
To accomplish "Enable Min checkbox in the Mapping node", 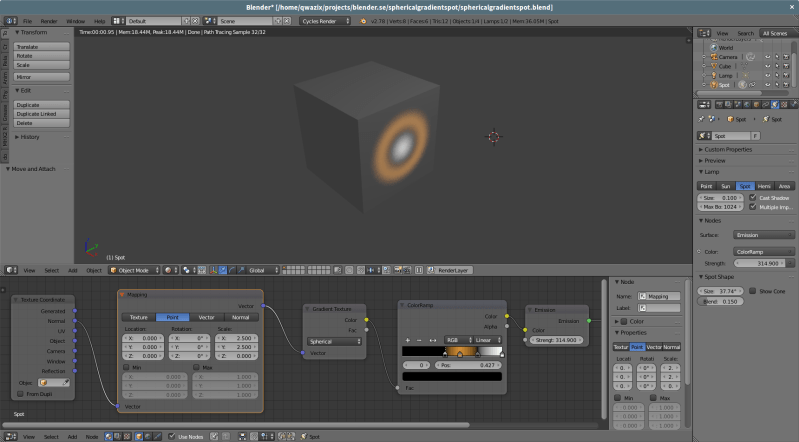I will (x=126, y=367).
